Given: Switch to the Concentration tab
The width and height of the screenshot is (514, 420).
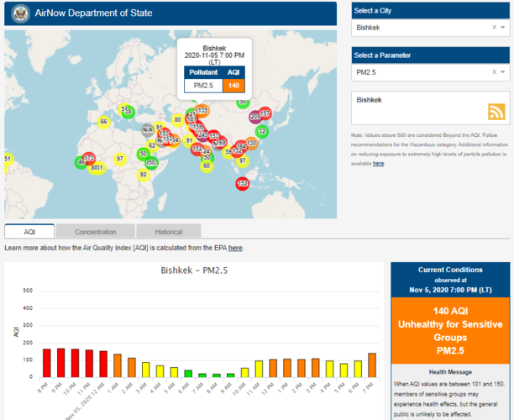Looking at the screenshot, I should pos(95,231).
